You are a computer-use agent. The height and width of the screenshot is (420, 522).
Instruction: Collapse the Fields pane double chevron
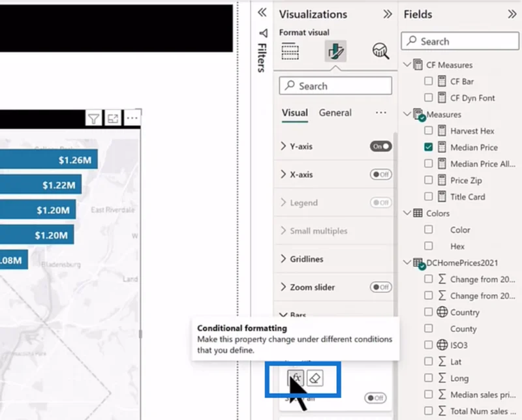pyautogui.click(x=512, y=14)
